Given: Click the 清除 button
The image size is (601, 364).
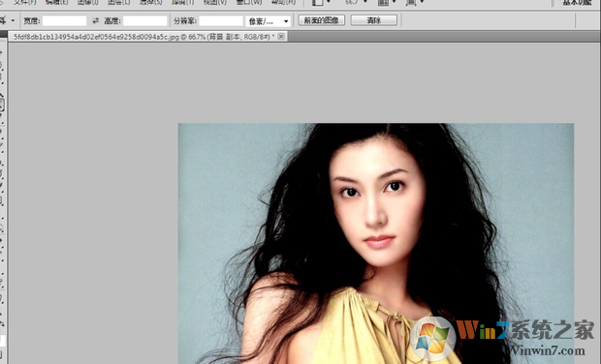Looking at the screenshot, I should (x=374, y=20).
